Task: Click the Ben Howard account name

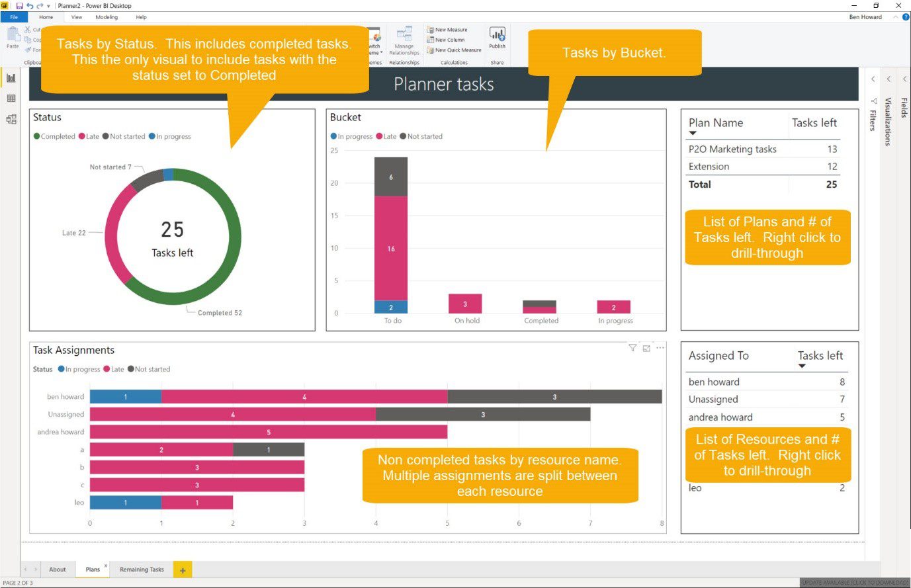Action: tap(865, 17)
